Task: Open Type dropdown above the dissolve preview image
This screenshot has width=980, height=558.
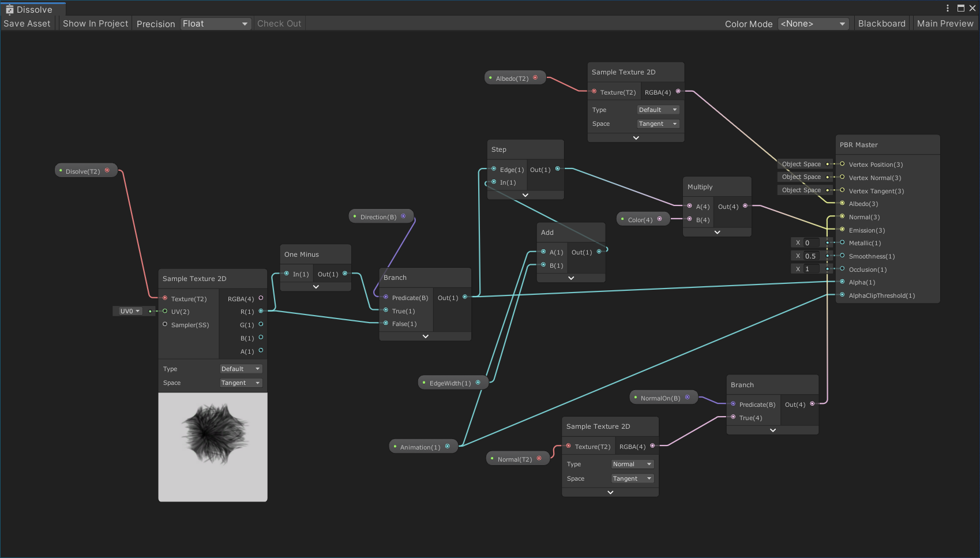Action: point(241,369)
